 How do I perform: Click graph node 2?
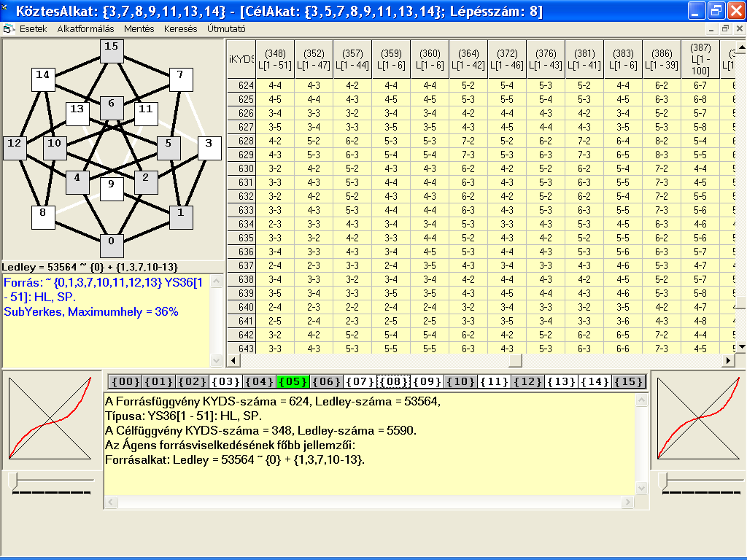tap(146, 182)
